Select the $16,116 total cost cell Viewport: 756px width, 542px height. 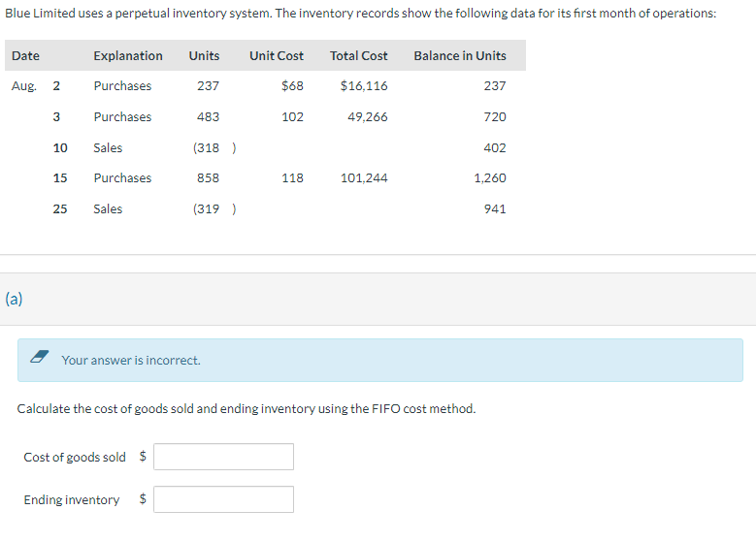[364, 85]
